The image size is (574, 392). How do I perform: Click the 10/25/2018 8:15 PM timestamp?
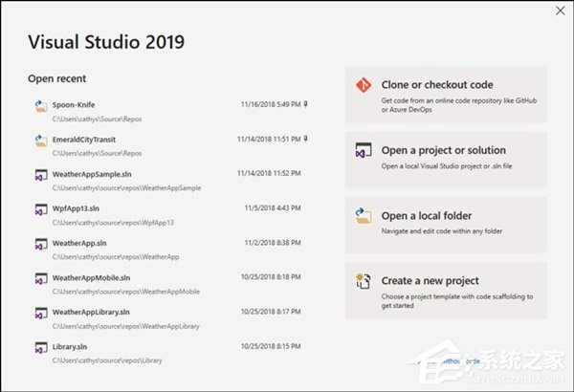(271, 346)
